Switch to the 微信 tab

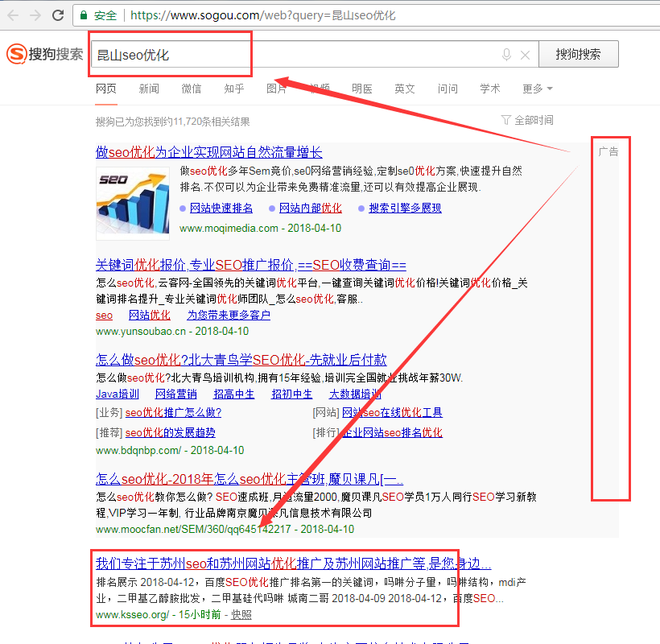coord(192,89)
